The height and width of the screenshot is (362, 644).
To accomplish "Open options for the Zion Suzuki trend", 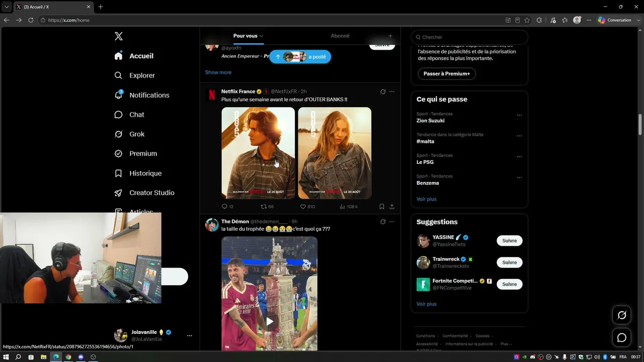I will click(519, 115).
